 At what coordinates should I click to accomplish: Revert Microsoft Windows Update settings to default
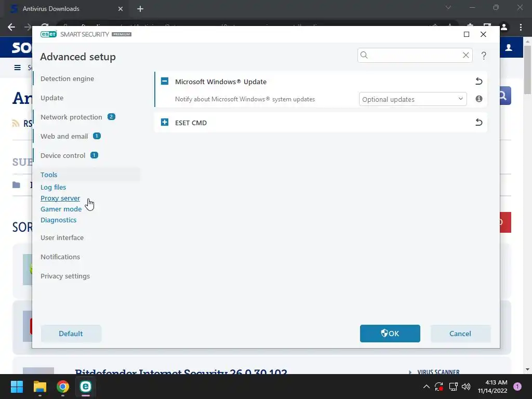pos(478,81)
